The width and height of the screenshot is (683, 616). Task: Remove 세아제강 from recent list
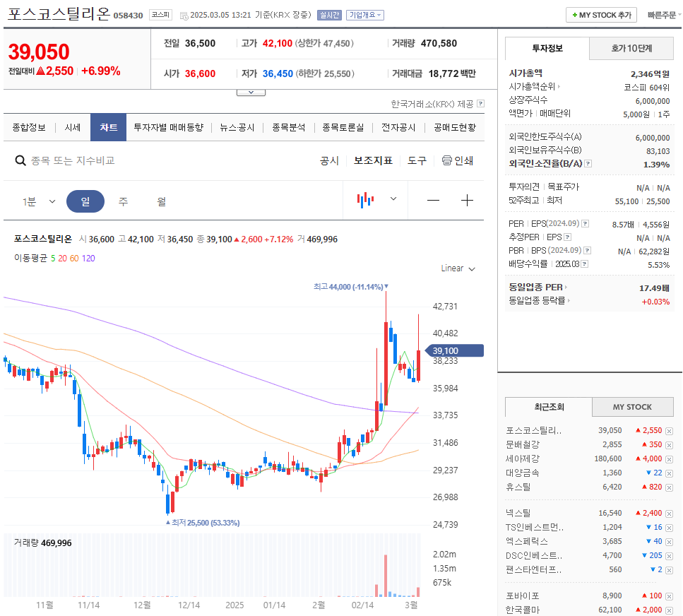tap(669, 460)
